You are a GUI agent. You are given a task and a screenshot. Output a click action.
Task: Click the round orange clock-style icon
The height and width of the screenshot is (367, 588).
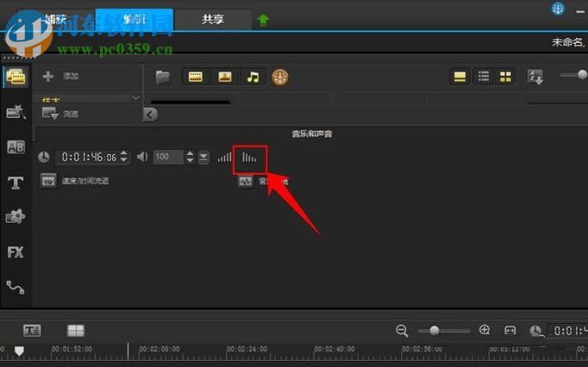280,78
